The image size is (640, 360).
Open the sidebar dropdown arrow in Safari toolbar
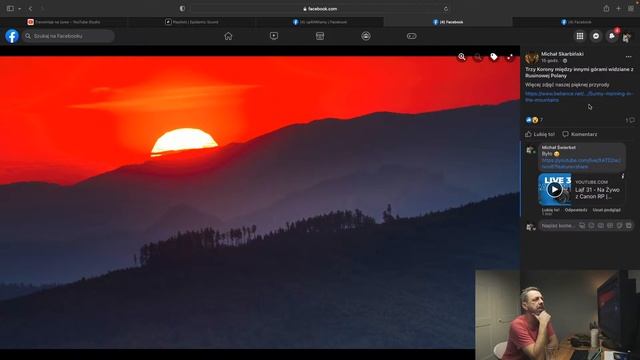(19, 9)
